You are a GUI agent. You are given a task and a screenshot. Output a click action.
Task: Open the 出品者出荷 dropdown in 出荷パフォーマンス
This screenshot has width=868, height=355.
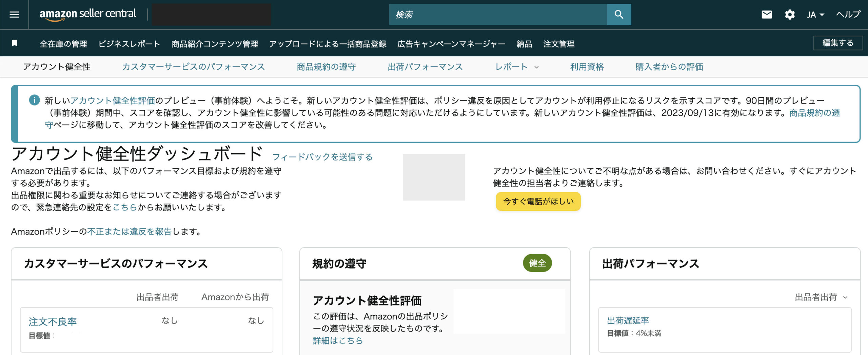(821, 297)
